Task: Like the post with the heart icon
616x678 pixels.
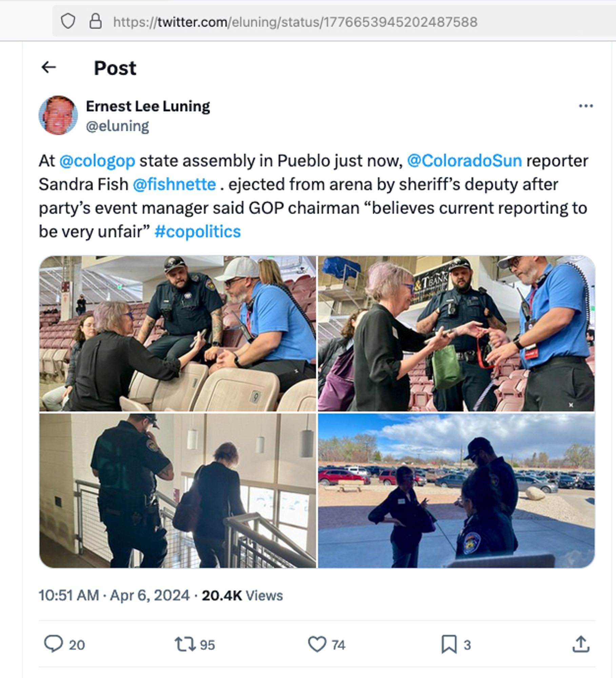Action: tap(317, 644)
